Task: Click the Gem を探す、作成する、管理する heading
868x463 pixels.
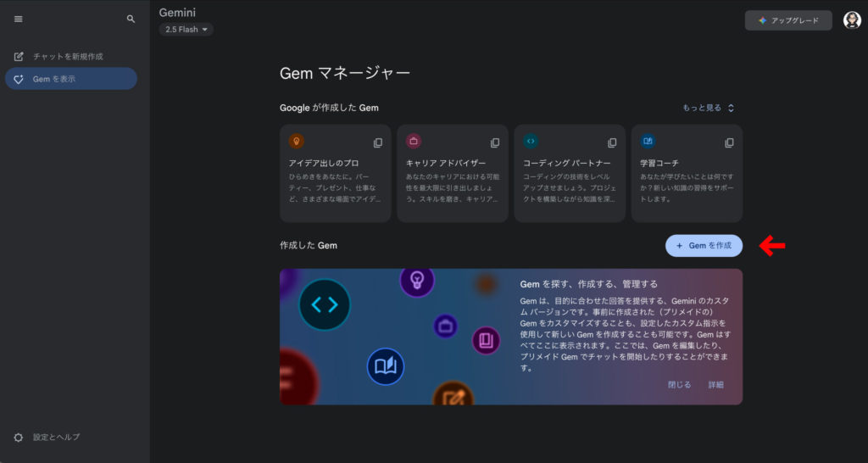Action: [x=589, y=284]
